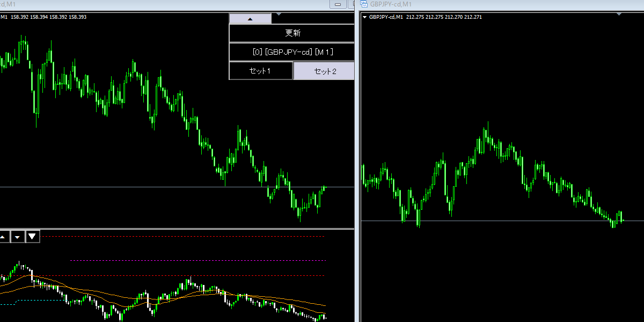Click the small up-triangle subwindow button

tap(3, 237)
